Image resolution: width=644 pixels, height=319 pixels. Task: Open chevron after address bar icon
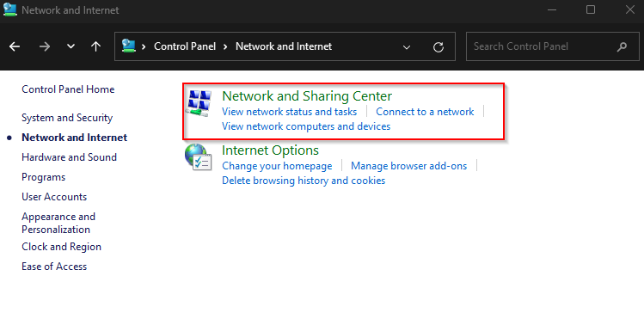point(144,46)
